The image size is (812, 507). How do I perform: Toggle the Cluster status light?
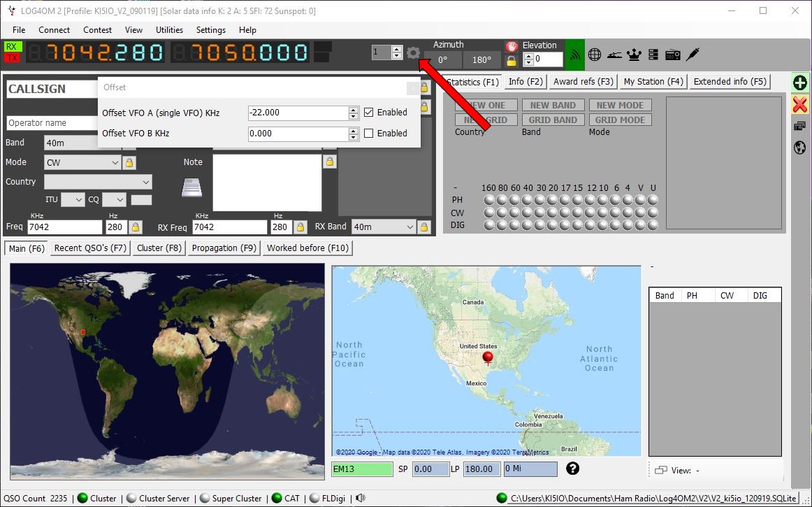click(82, 498)
